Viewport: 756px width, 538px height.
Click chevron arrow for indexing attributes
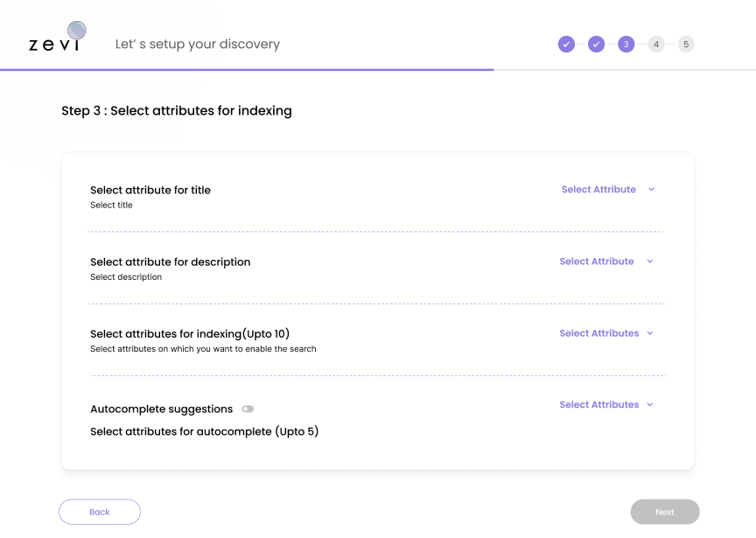[649, 333]
